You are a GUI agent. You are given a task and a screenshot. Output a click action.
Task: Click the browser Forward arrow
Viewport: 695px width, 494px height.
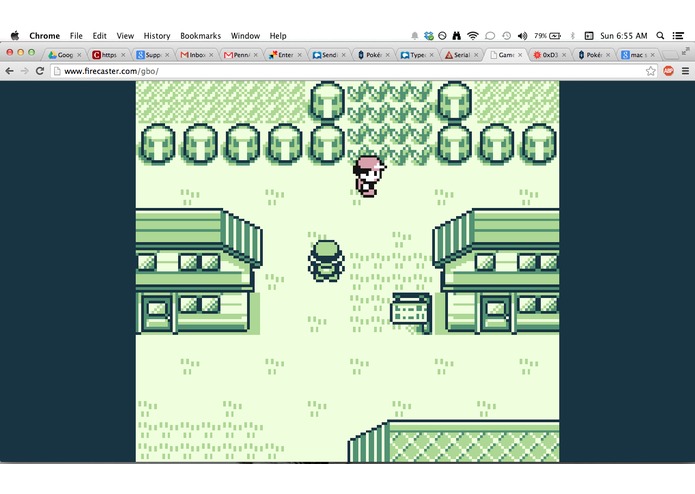(24, 71)
